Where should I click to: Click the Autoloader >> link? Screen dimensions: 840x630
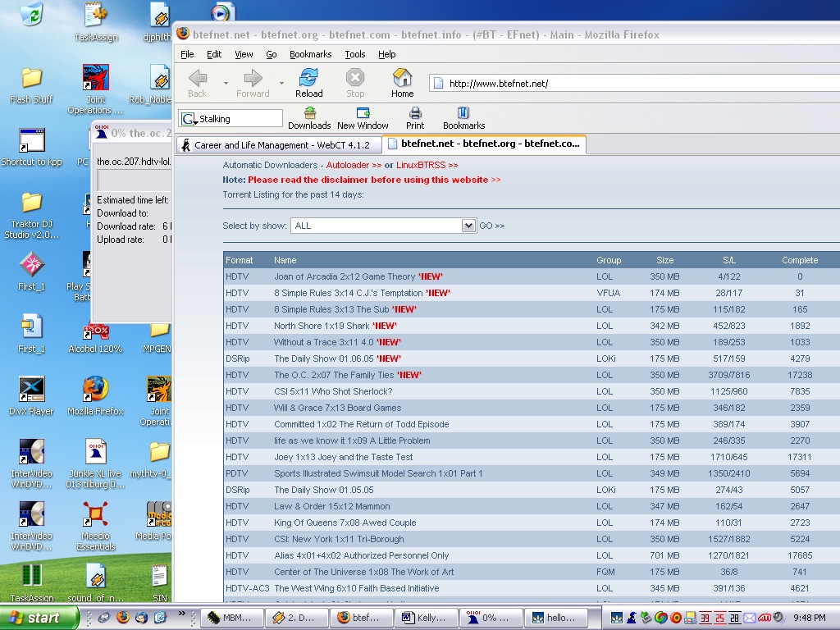click(x=354, y=165)
